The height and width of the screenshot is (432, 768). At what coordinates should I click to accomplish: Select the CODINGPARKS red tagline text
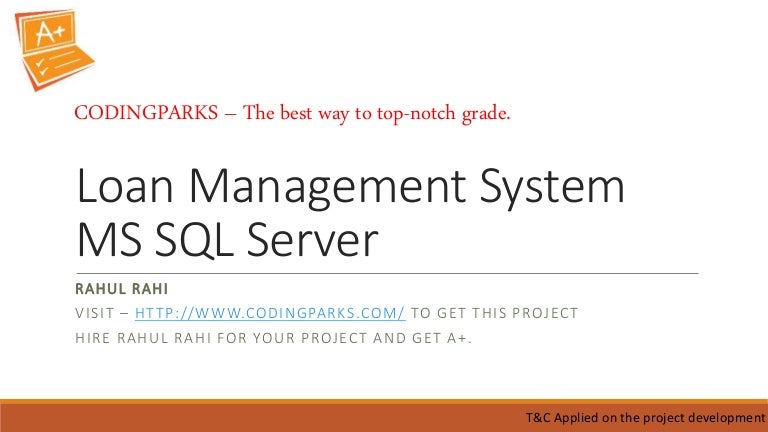(292, 113)
